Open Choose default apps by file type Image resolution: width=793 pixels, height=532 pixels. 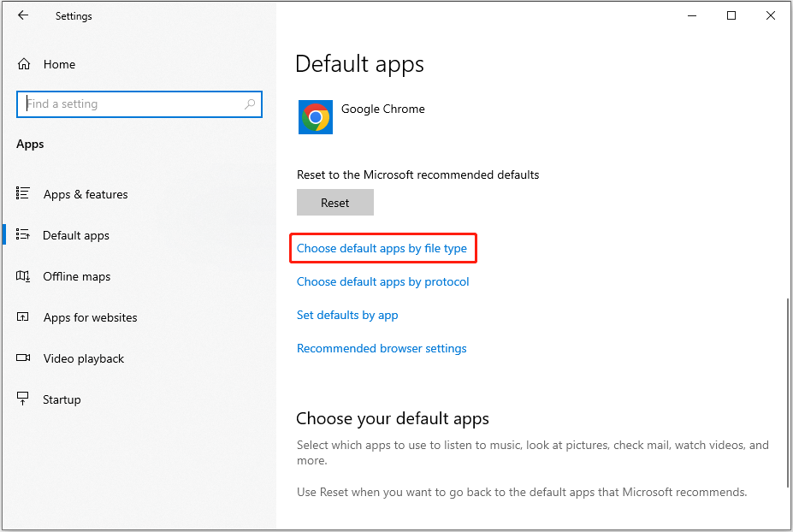pyautogui.click(x=382, y=248)
